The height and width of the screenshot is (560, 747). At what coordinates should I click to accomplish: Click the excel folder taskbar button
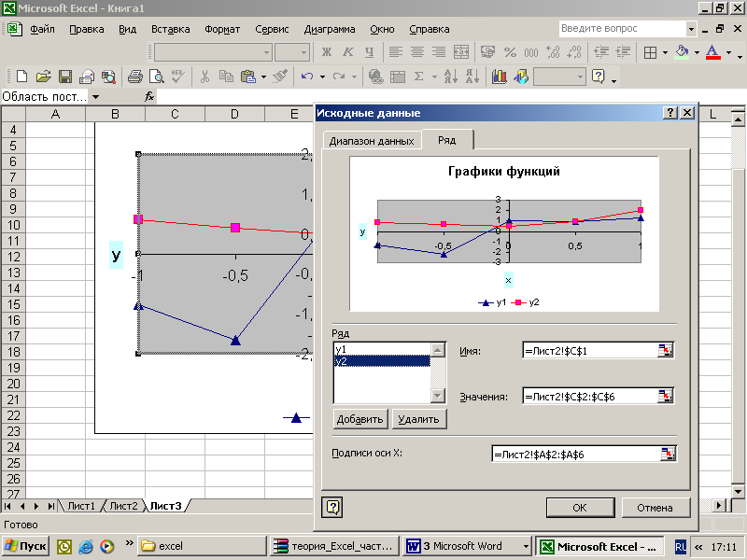[202, 546]
